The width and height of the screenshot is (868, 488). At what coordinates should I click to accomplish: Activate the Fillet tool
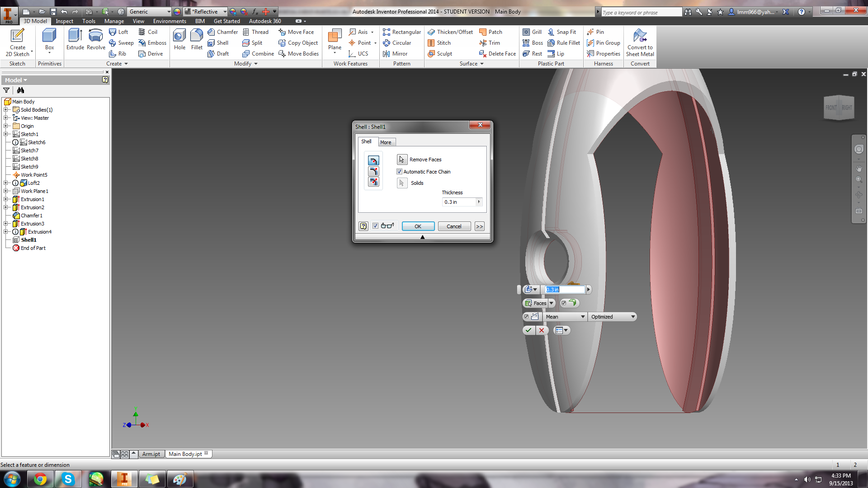coord(197,39)
